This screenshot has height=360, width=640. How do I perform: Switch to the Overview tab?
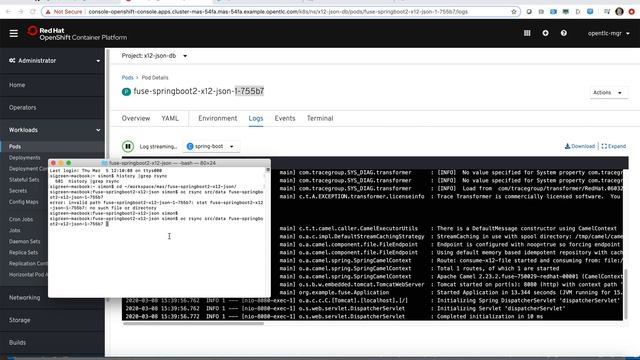136,118
